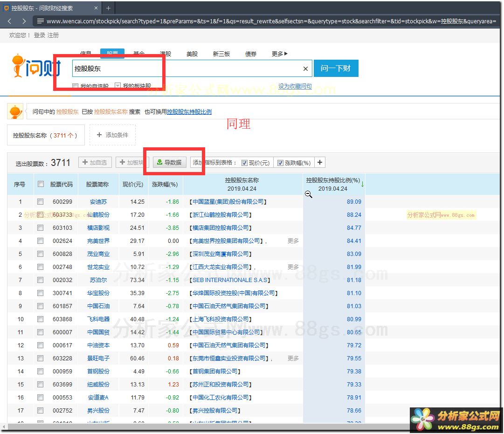This screenshot has height=434, width=504.
Task: Check the row for 002624 完美世界
Action: pyautogui.click(x=40, y=241)
